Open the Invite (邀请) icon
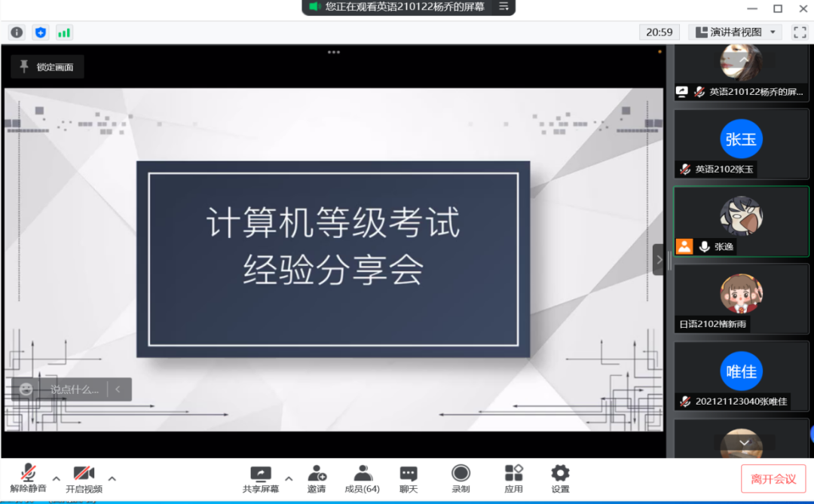The width and height of the screenshot is (814, 504). [x=317, y=478]
